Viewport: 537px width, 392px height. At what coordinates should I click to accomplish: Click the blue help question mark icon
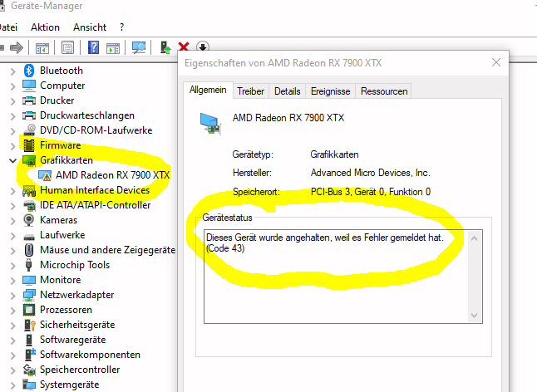tap(93, 47)
